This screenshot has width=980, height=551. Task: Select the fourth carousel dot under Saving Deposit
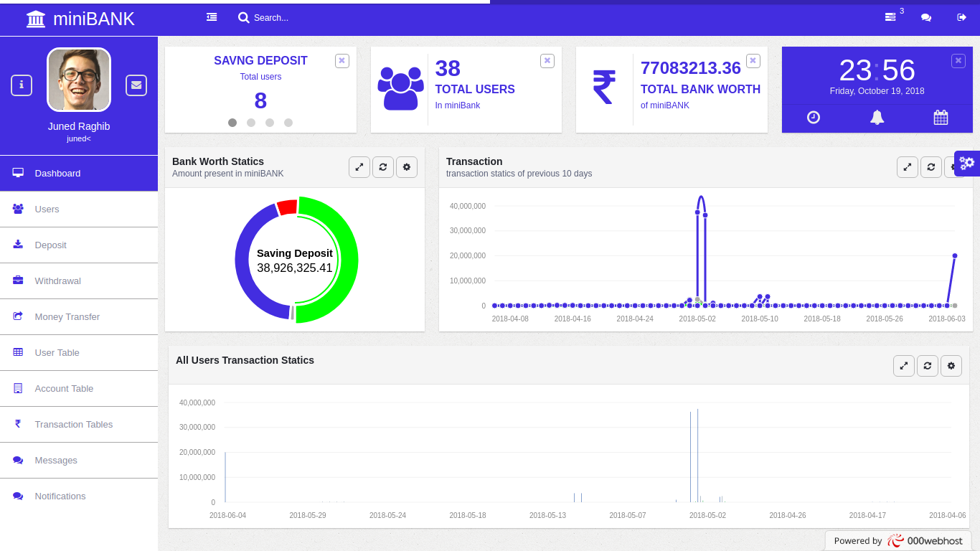(288, 123)
